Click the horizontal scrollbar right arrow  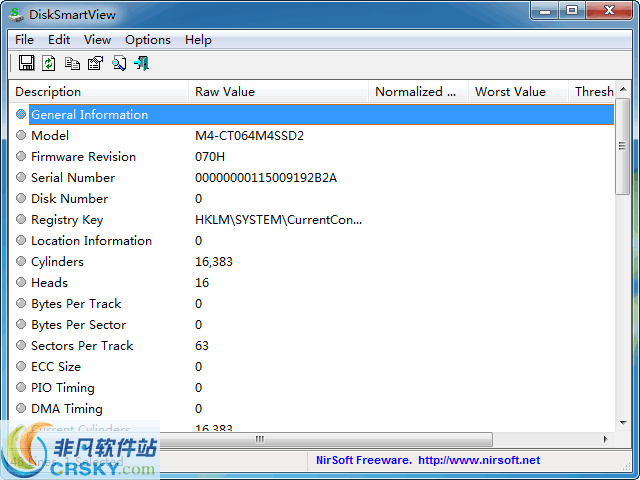coord(605,439)
